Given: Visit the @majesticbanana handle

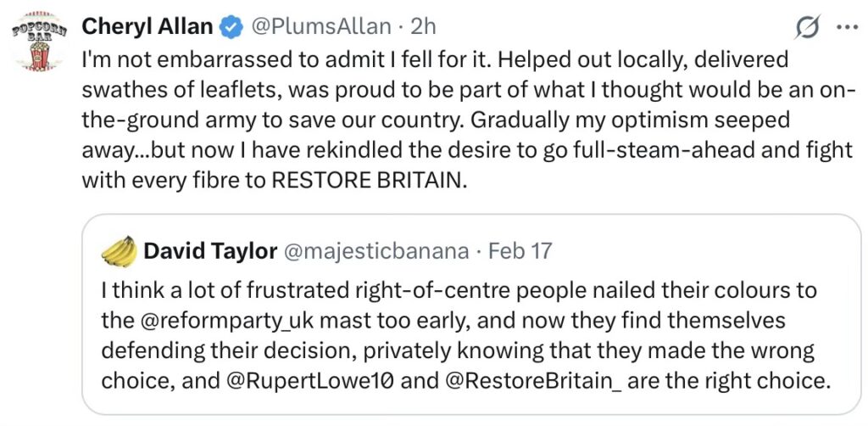Looking at the screenshot, I should click(x=374, y=251).
